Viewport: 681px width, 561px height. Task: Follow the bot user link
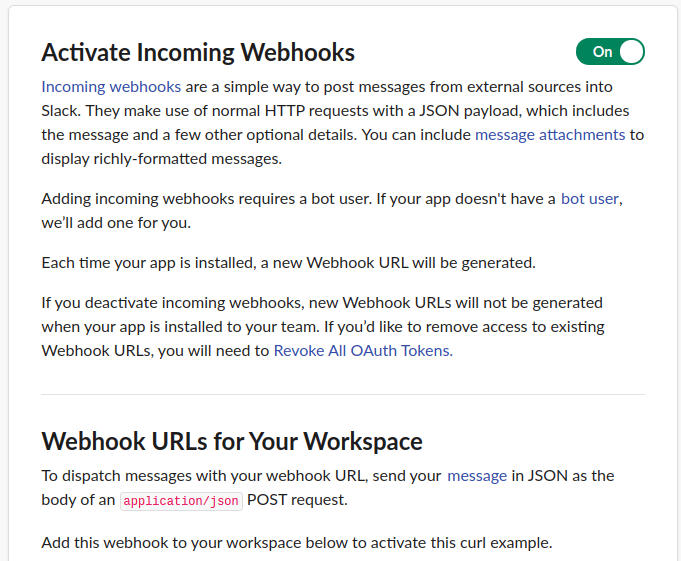(590, 199)
